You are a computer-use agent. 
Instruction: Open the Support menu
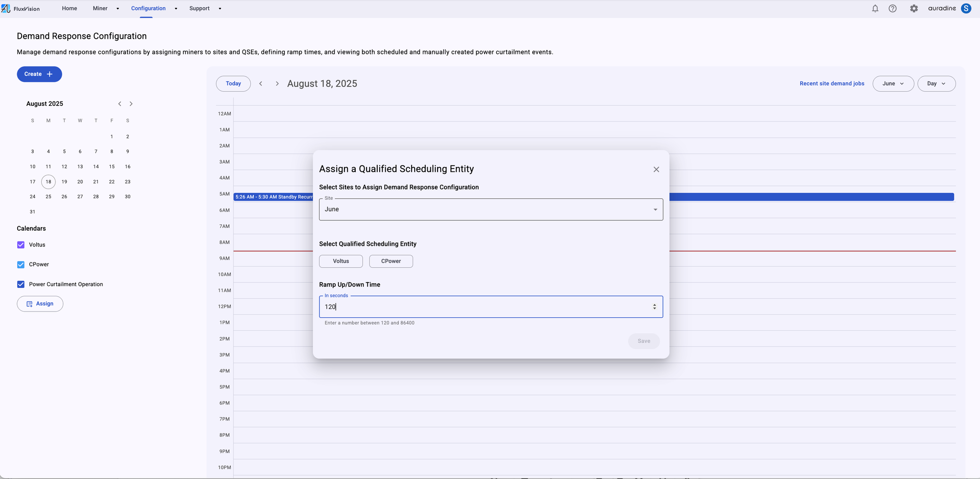coord(205,8)
